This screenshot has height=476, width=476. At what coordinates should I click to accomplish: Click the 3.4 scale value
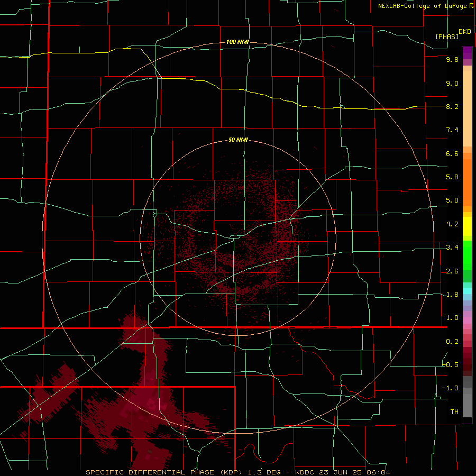coord(452,248)
